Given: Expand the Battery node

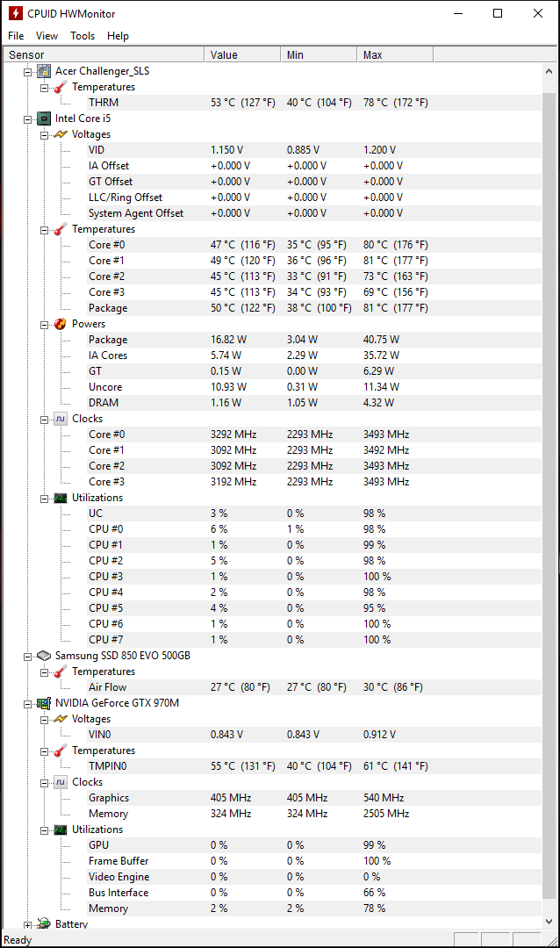Looking at the screenshot, I should pos(28,925).
